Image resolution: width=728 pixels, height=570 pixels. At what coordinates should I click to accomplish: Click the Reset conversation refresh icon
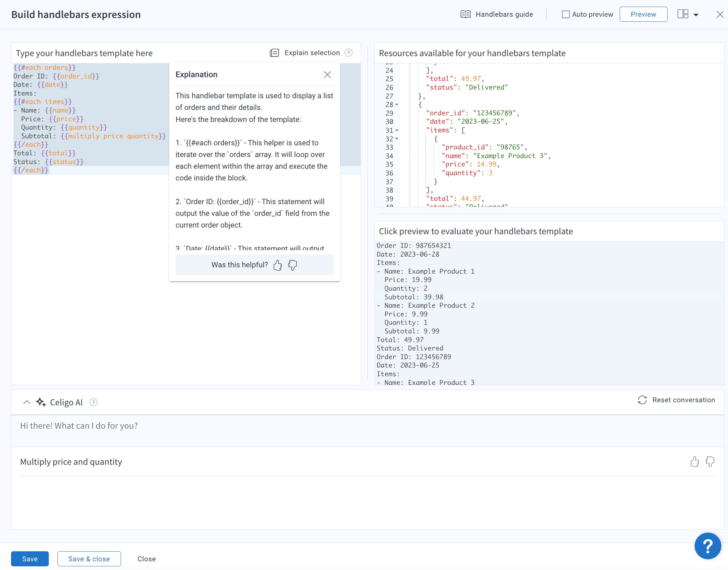pos(642,400)
